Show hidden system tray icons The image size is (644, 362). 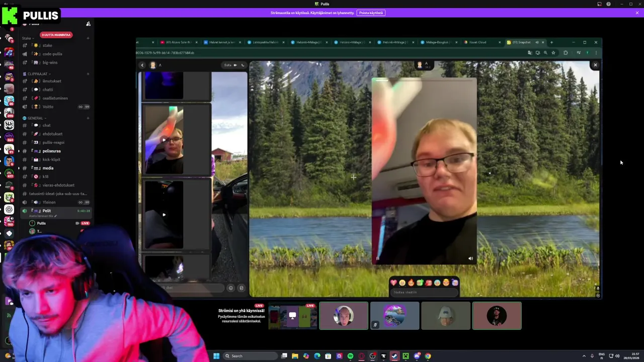(x=584, y=356)
